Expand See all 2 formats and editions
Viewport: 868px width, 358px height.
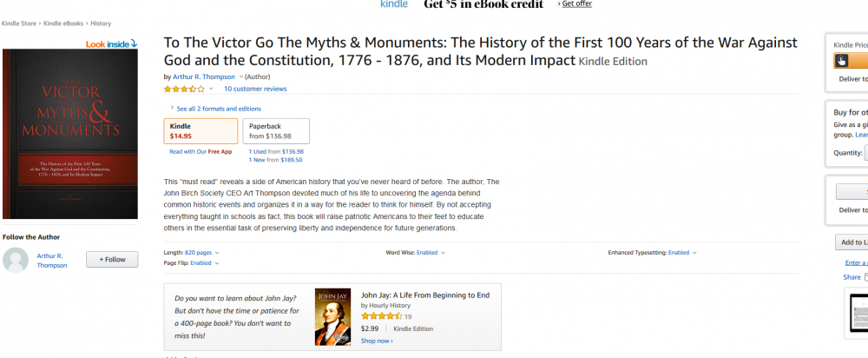tap(217, 109)
